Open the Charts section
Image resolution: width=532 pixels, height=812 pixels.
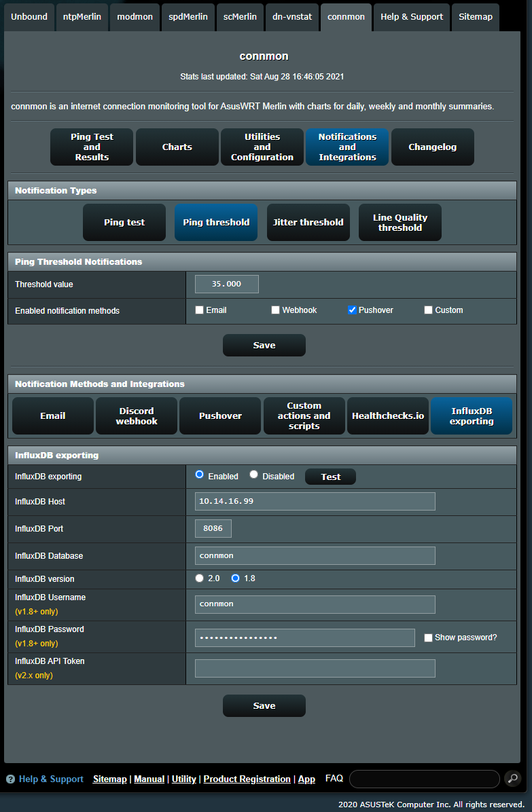[177, 147]
